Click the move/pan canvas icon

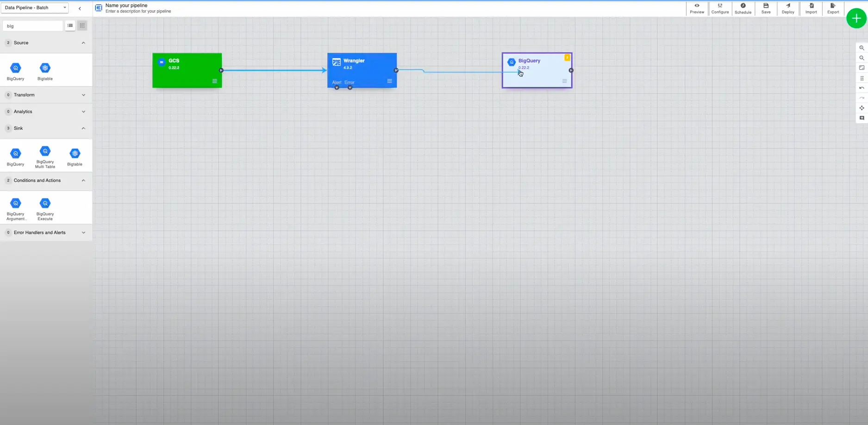[x=862, y=108]
